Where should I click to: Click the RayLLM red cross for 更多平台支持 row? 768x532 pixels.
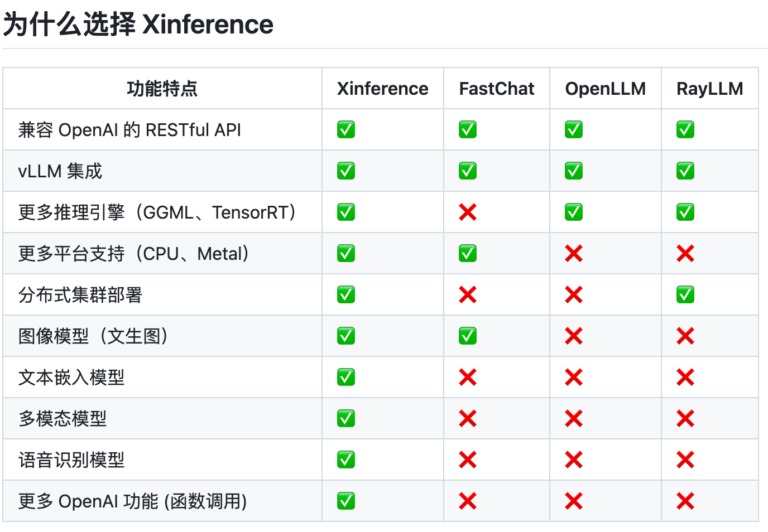click(685, 253)
